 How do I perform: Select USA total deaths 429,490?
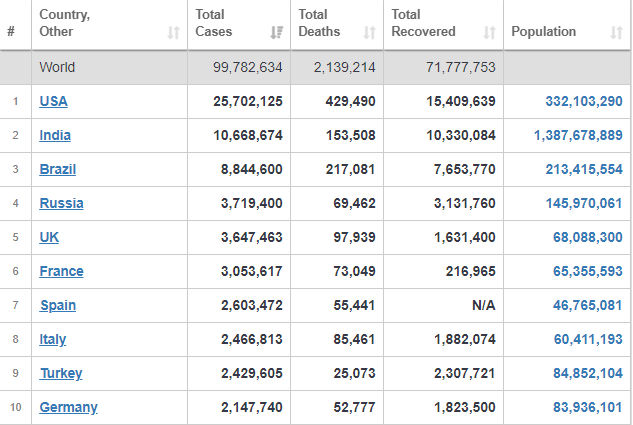(x=350, y=101)
